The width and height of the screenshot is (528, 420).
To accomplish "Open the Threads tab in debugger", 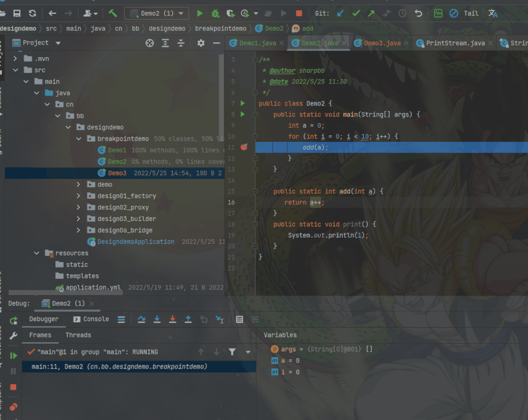I will pos(78,335).
